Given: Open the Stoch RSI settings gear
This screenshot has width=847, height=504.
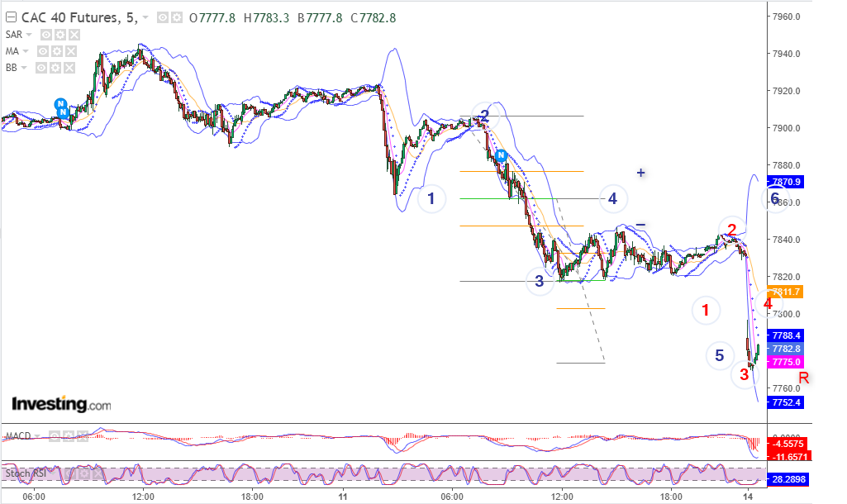Looking at the screenshot, I should tap(83, 474).
